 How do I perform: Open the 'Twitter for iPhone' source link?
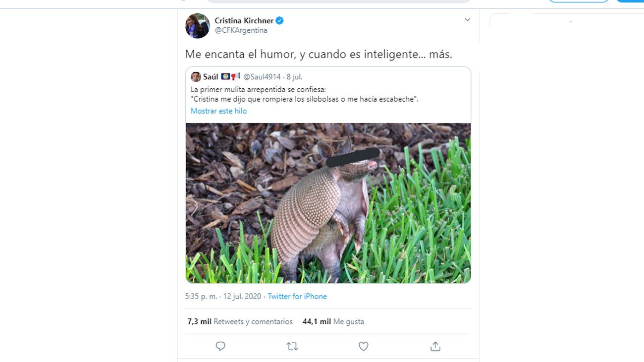click(297, 296)
